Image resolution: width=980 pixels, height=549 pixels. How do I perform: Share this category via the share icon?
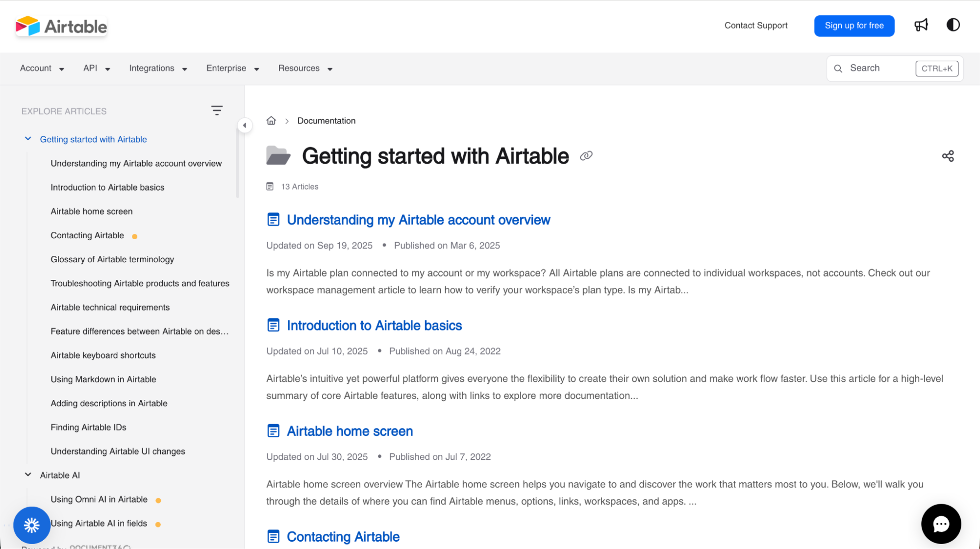pos(948,155)
